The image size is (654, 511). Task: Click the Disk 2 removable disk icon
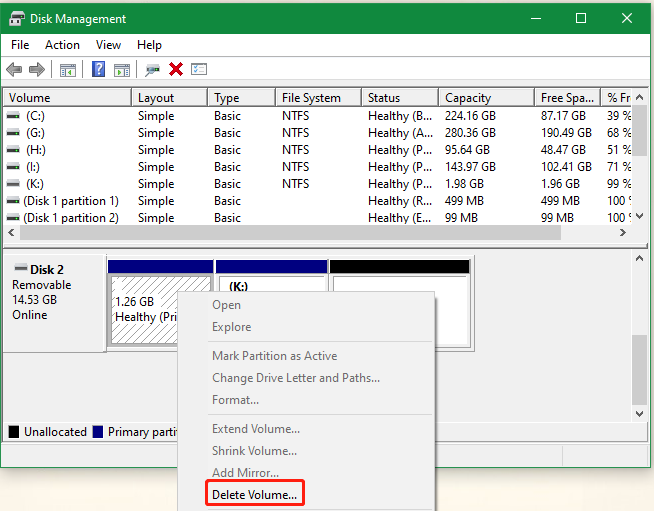(21, 267)
